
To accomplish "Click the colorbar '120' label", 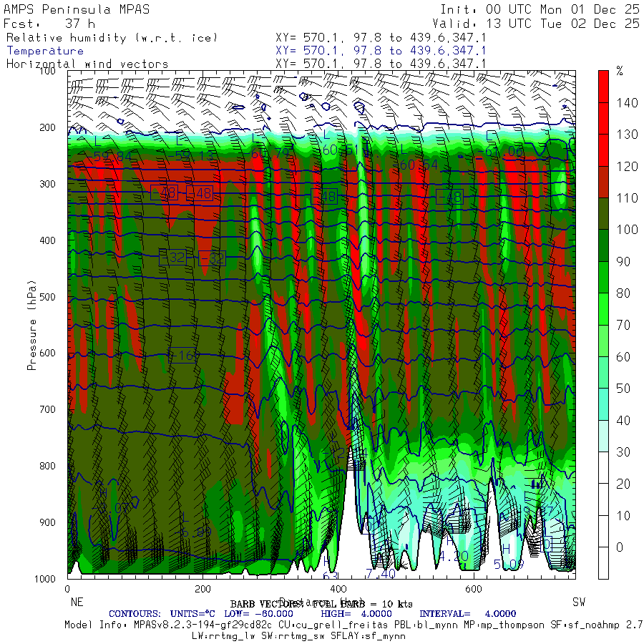I will (627, 166).
